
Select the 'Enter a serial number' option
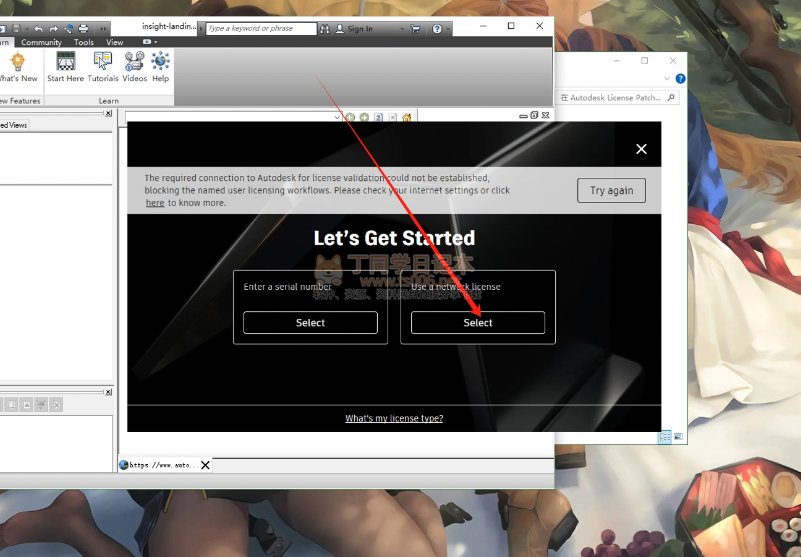(x=310, y=322)
